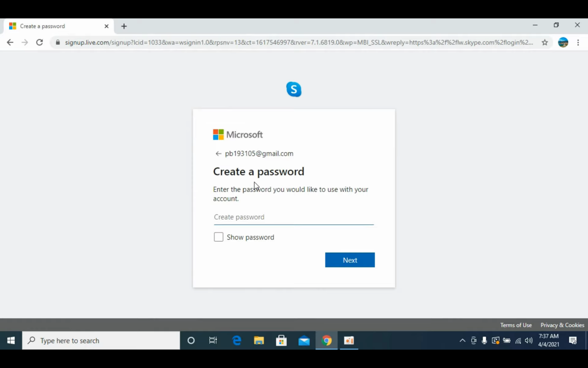Switch to Chrome on the taskbar
The width and height of the screenshot is (588, 368).
326,340
